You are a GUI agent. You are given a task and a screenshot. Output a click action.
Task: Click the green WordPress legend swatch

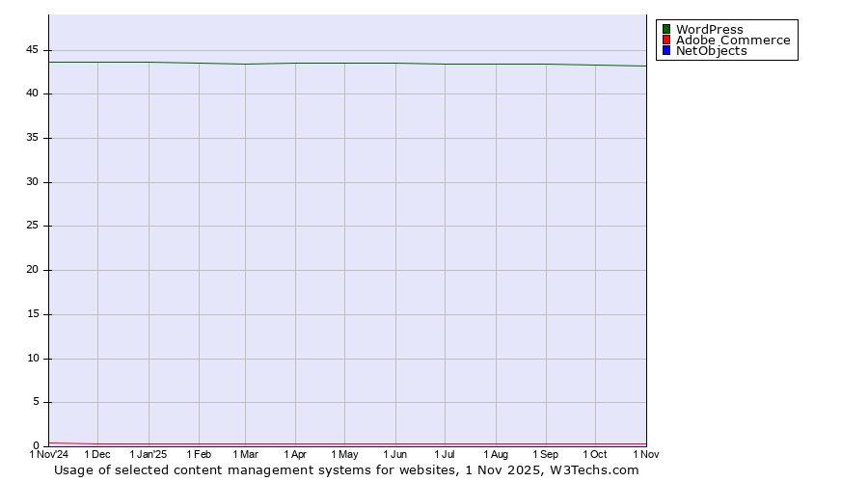pyautogui.click(x=665, y=29)
